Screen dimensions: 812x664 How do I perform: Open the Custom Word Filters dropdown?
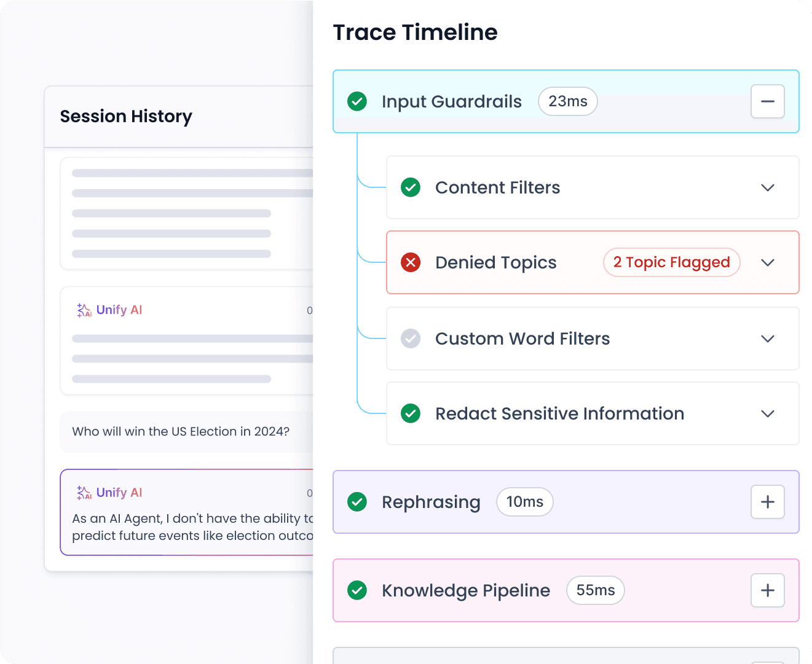[767, 338]
